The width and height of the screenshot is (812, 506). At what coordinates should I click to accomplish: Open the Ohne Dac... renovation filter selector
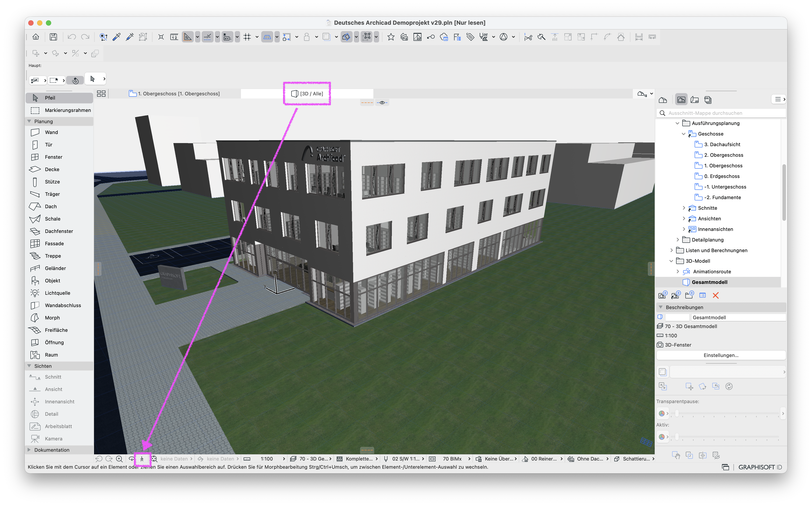(588, 459)
